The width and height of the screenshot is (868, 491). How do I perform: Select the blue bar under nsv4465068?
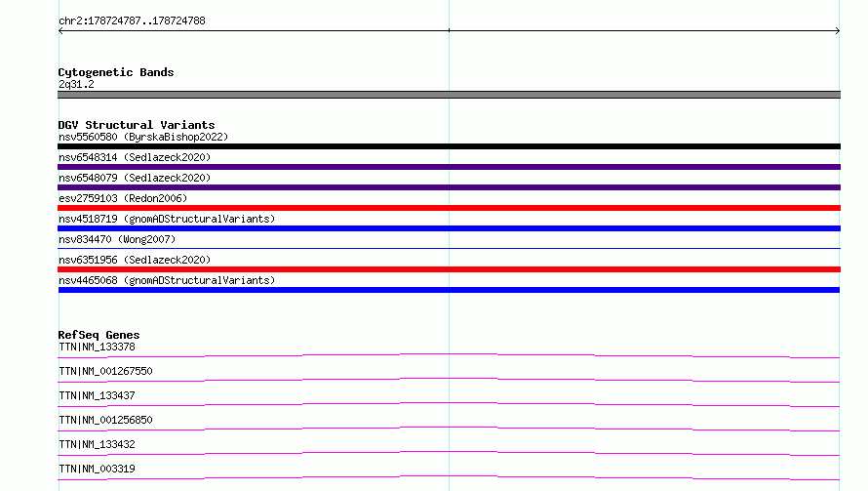point(449,290)
